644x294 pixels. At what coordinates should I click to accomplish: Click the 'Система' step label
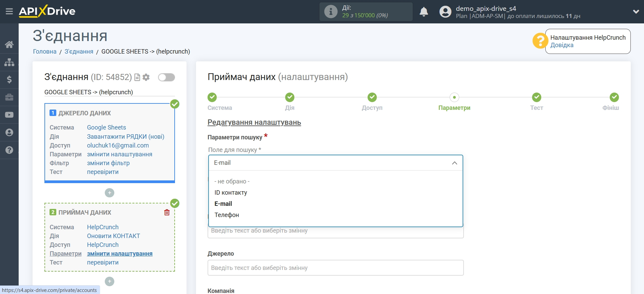pyautogui.click(x=220, y=108)
